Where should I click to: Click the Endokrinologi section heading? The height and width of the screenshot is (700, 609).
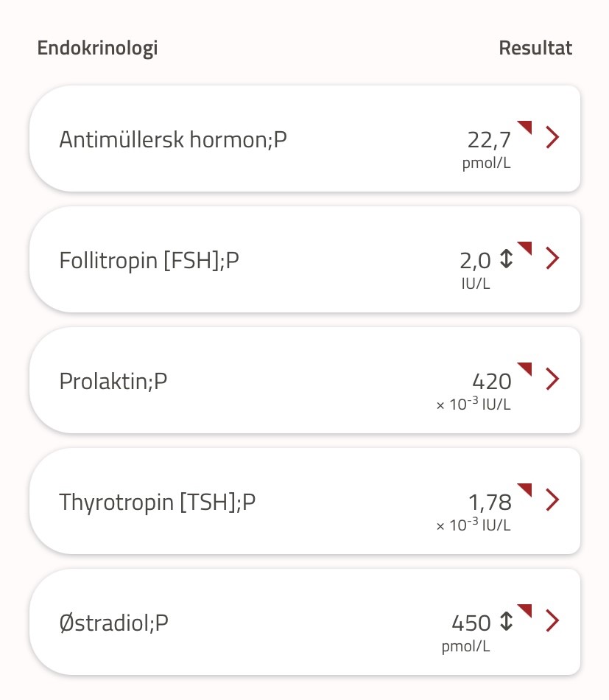coord(97,49)
